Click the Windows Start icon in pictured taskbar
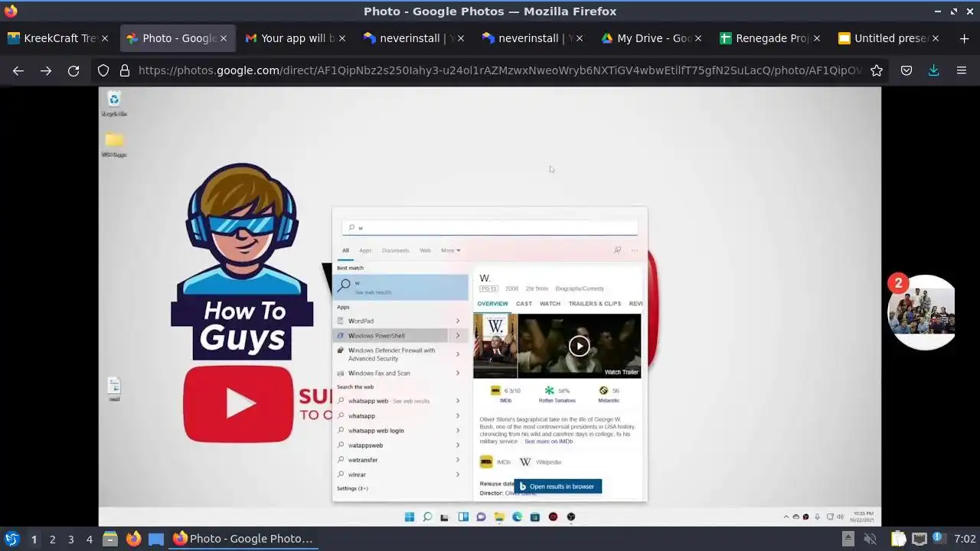 [410, 517]
